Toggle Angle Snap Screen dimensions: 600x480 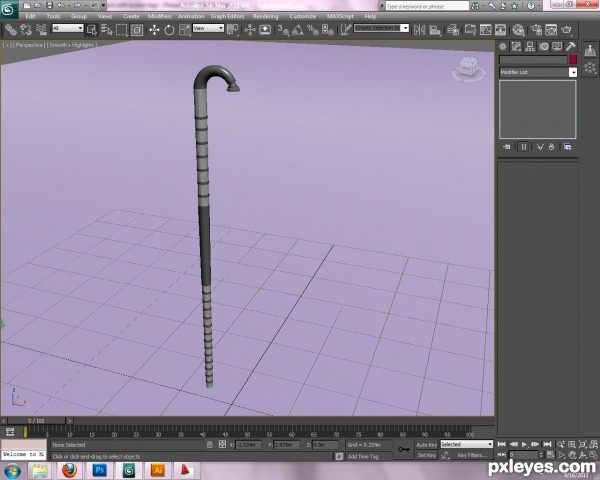click(298, 30)
